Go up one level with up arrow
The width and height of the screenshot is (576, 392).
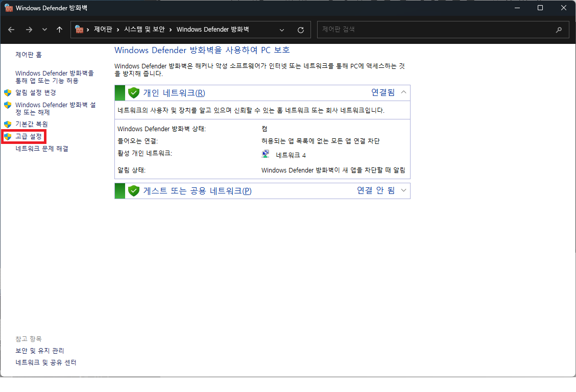[60, 30]
